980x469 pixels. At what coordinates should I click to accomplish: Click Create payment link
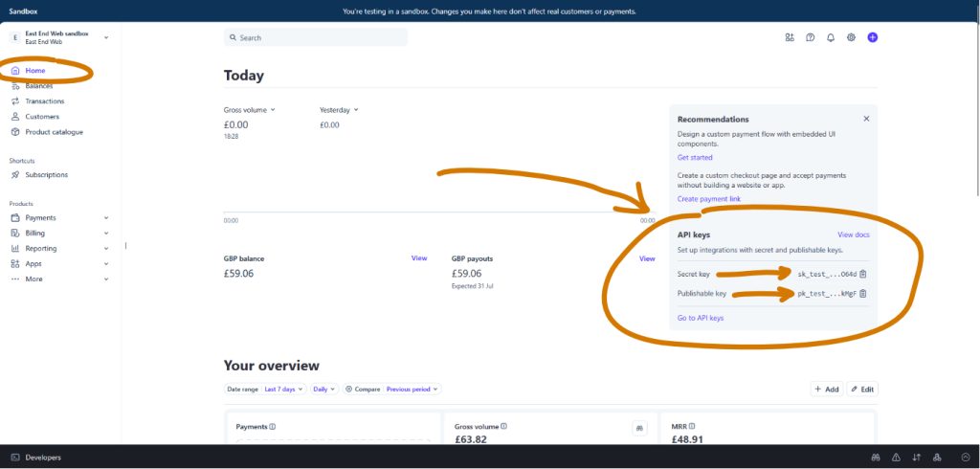coord(709,199)
